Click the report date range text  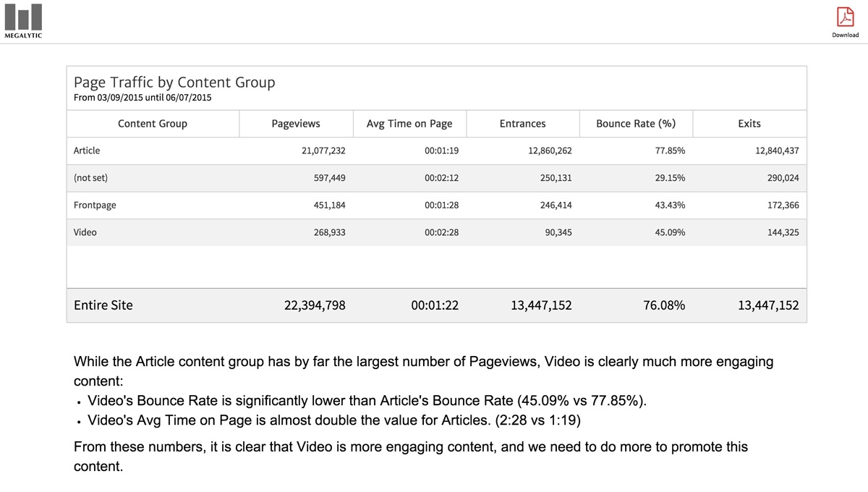click(142, 98)
